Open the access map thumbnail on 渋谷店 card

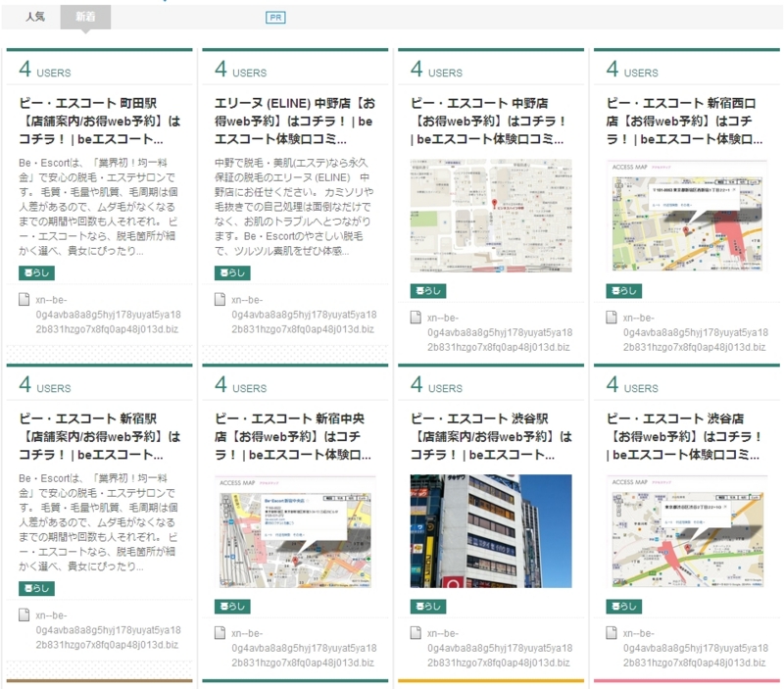pos(687,531)
